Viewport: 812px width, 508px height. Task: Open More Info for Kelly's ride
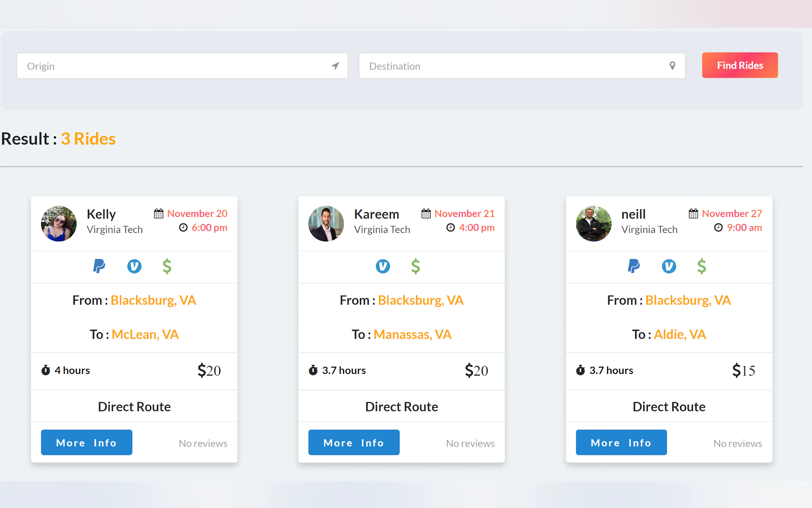[x=86, y=442]
